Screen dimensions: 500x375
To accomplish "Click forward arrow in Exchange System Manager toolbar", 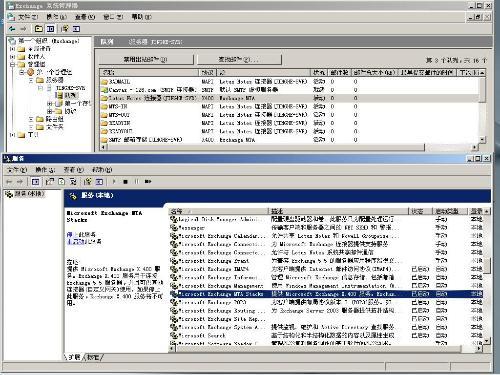I will click(x=23, y=29).
